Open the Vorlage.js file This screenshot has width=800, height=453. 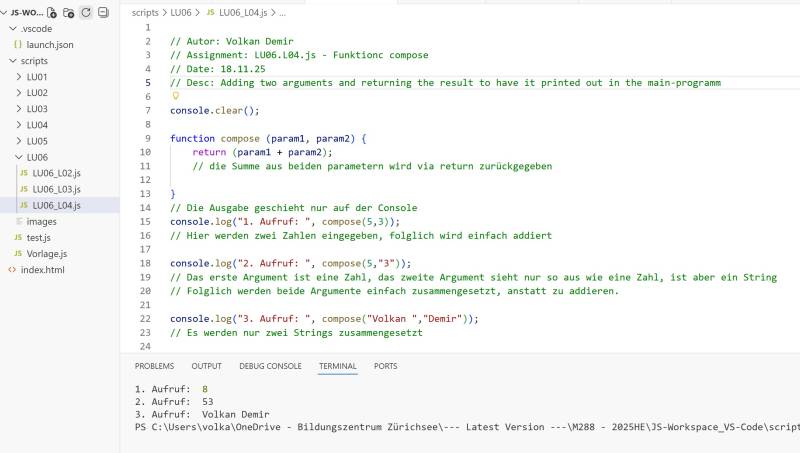pyautogui.click(x=46, y=254)
